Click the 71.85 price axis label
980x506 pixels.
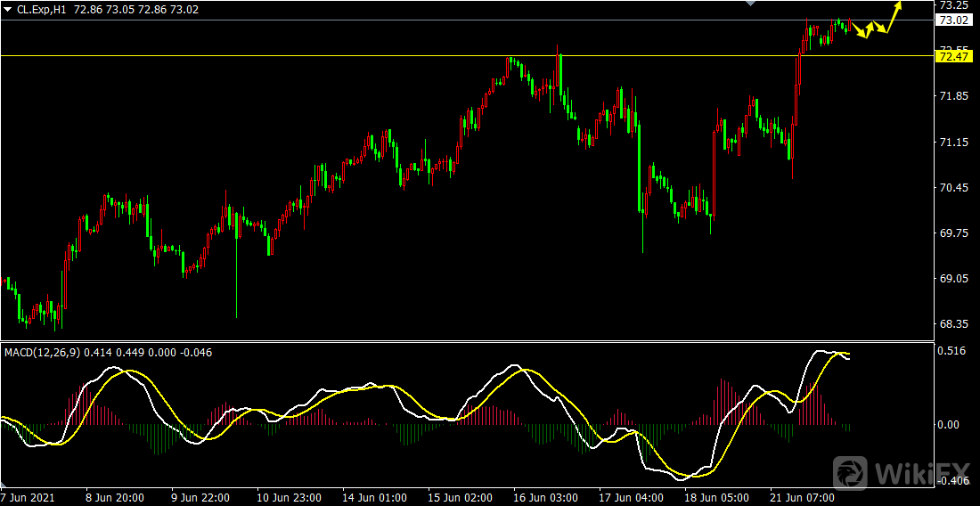click(x=953, y=96)
